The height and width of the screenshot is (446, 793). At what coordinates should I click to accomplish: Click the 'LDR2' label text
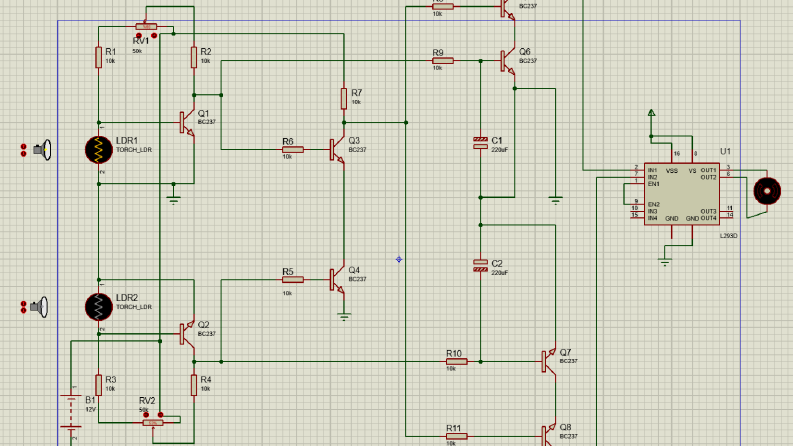tap(127, 298)
